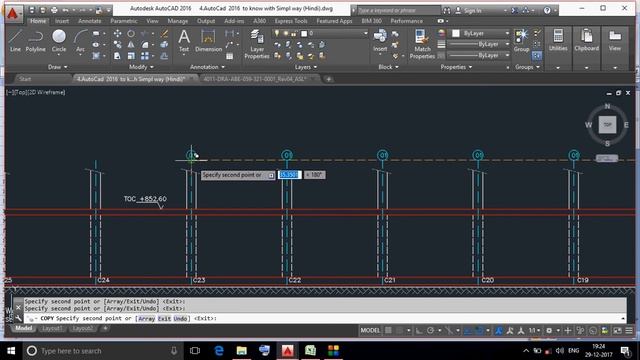Screen dimensions: 640x360
Task: Toggle ortho mode in status bar
Action: point(419,330)
